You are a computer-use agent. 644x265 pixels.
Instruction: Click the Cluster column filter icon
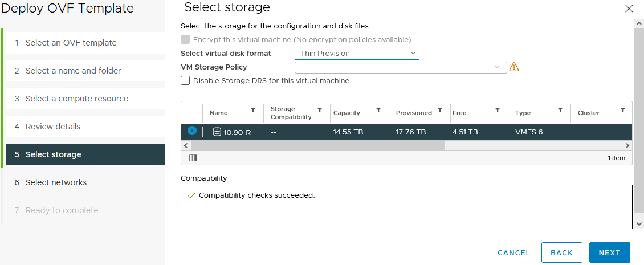point(623,110)
